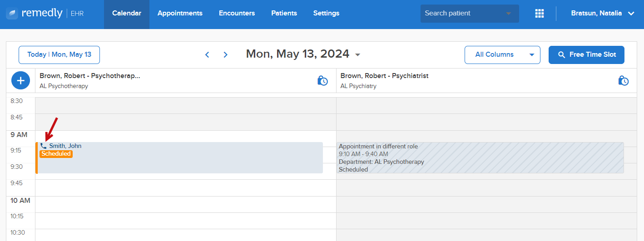Click the AL Psychotherapy department label
644x241 pixels.
[64, 86]
